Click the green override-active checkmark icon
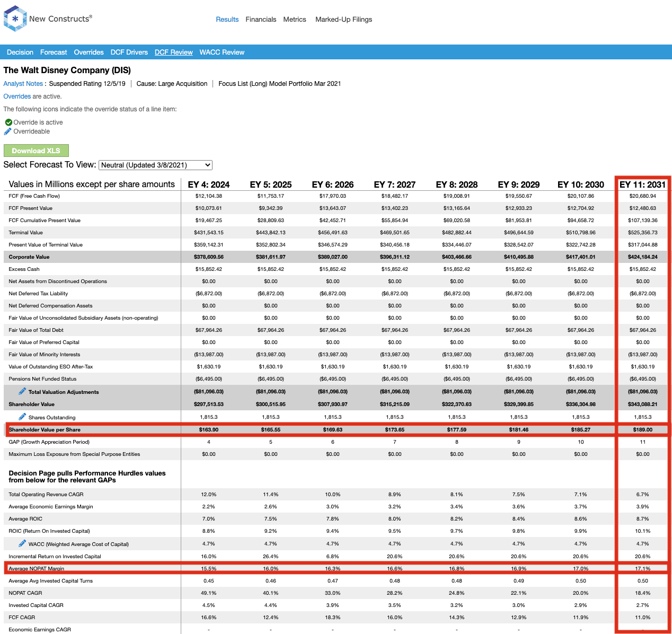Image resolution: width=672 pixels, height=634 pixels. click(x=8, y=122)
